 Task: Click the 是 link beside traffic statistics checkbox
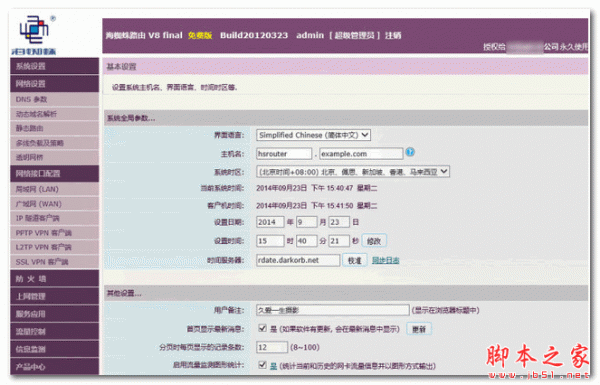pos(273,366)
